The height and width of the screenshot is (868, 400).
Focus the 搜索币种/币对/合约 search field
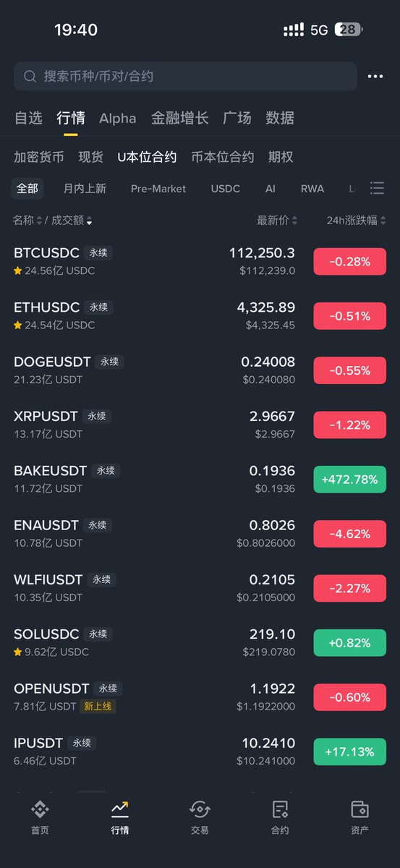click(x=185, y=76)
